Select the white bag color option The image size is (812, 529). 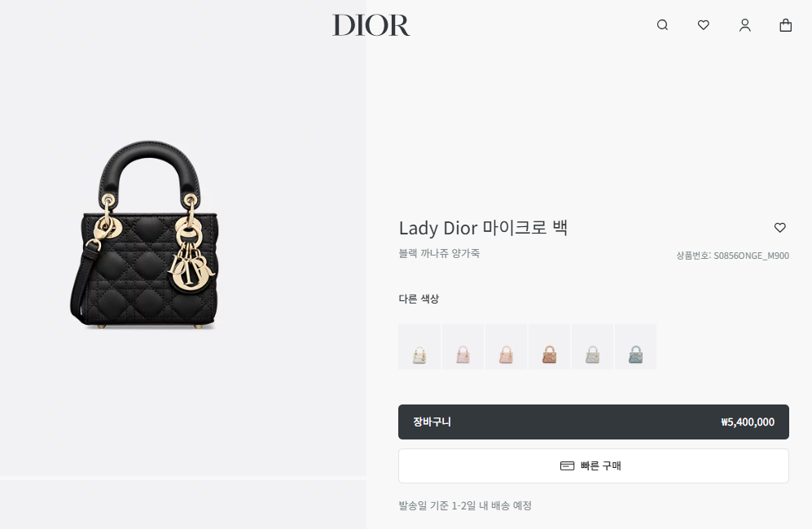[419, 347]
